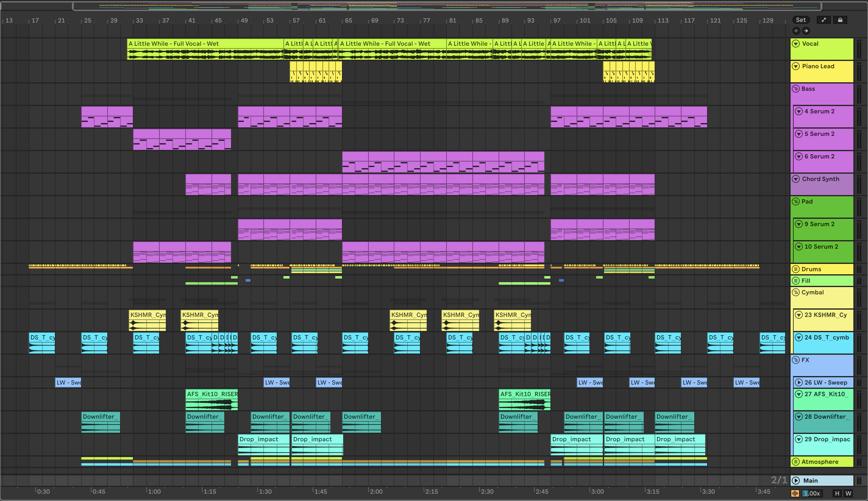Image resolution: width=868 pixels, height=501 pixels.
Task: Jump to next locator with right arrow
Action: click(x=806, y=31)
